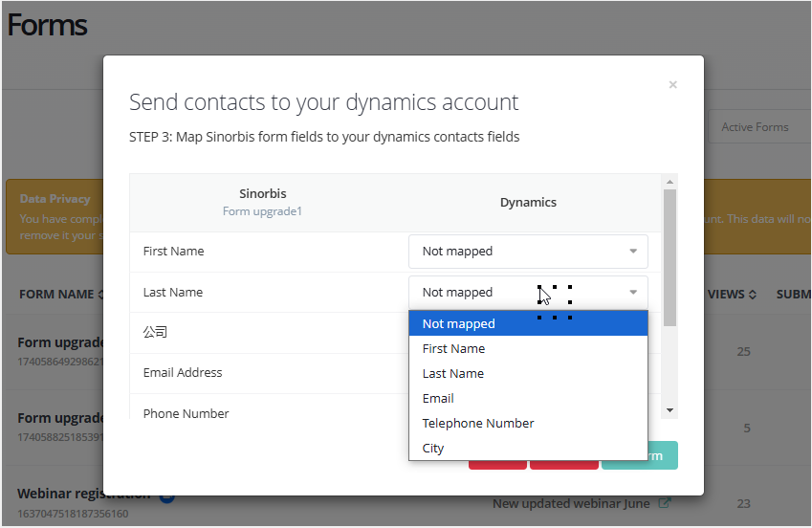Click the "Form upgrade1" link under Sinorbis

click(262, 211)
